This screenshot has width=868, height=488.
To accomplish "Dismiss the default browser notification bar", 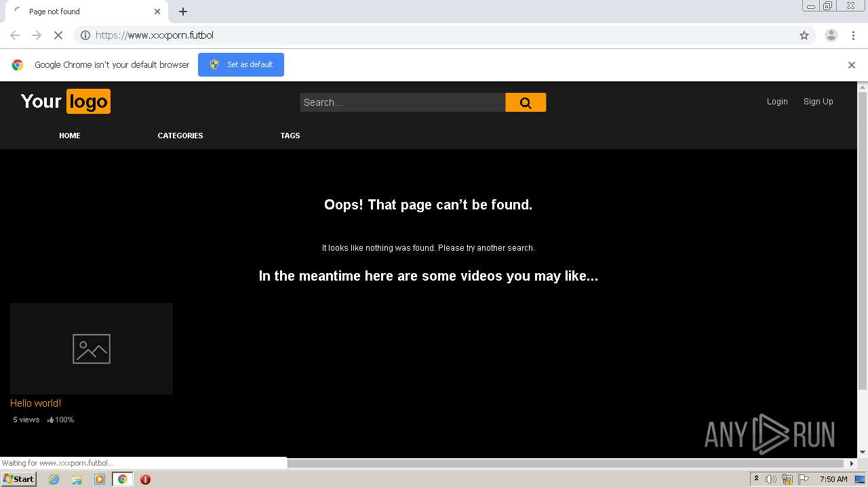I will tap(852, 65).
